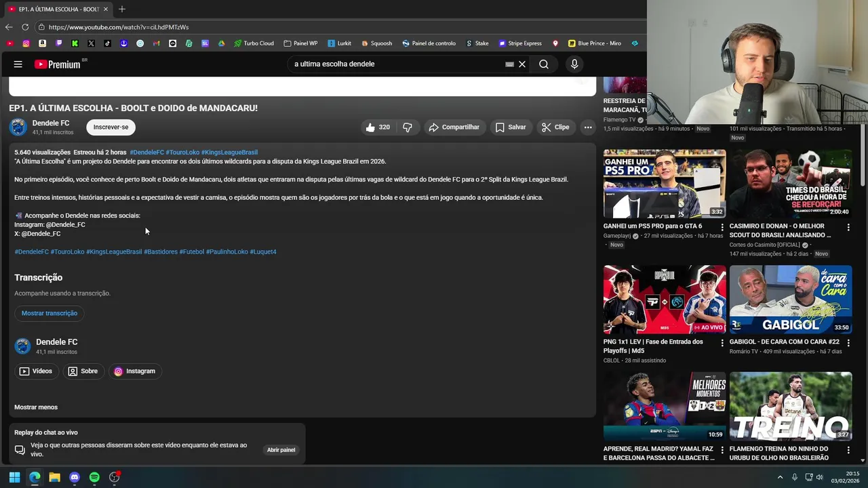The width and height of the screenshot is (868, 488).
Task: Start voice search with microphone
Action: [574, 64]
